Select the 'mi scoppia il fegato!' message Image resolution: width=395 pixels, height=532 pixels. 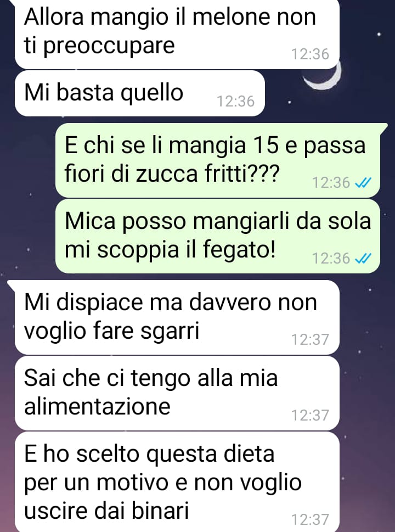[218, 236]
